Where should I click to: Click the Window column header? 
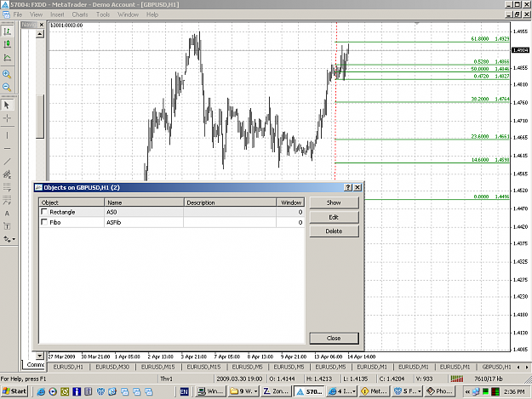pyautogui.click(x=290, y=202)
